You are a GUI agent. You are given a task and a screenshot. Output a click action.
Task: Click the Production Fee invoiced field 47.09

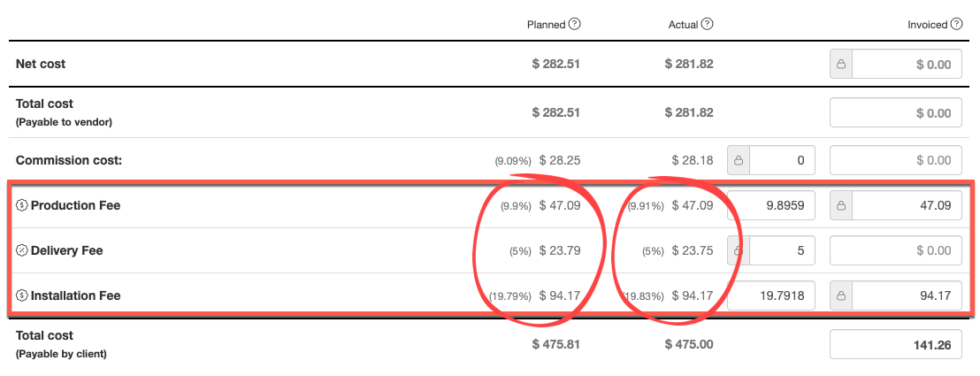coord(907,206)
